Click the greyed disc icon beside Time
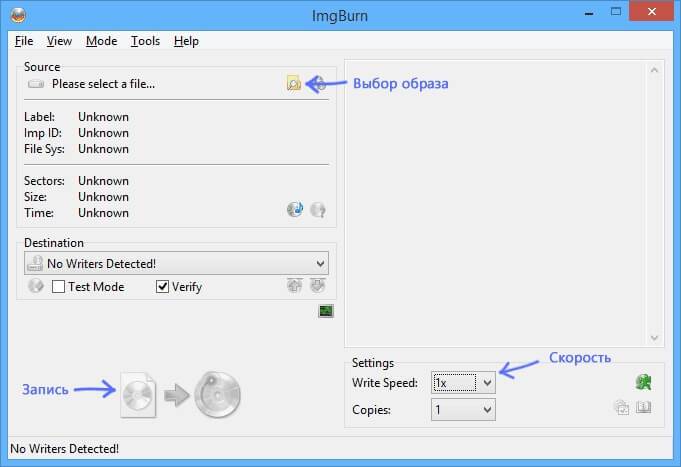The width and height of the screenshot is (681, 467). tap(318, 209)
